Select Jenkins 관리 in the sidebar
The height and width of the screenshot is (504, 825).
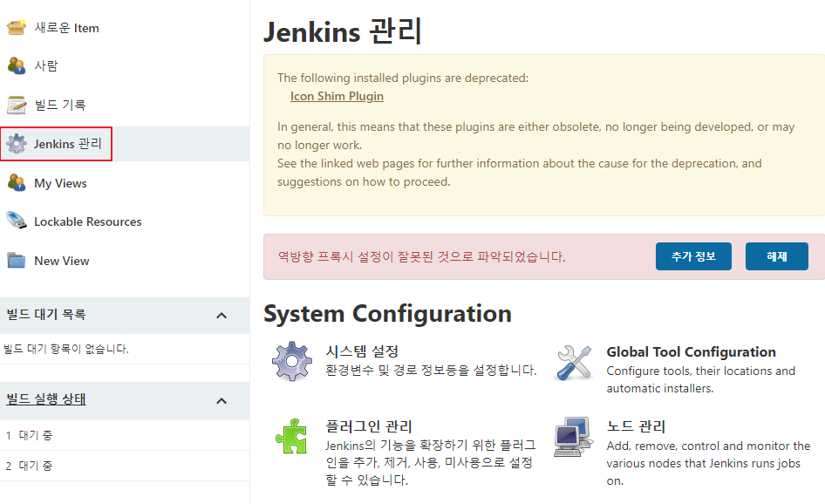coord(67,144)
